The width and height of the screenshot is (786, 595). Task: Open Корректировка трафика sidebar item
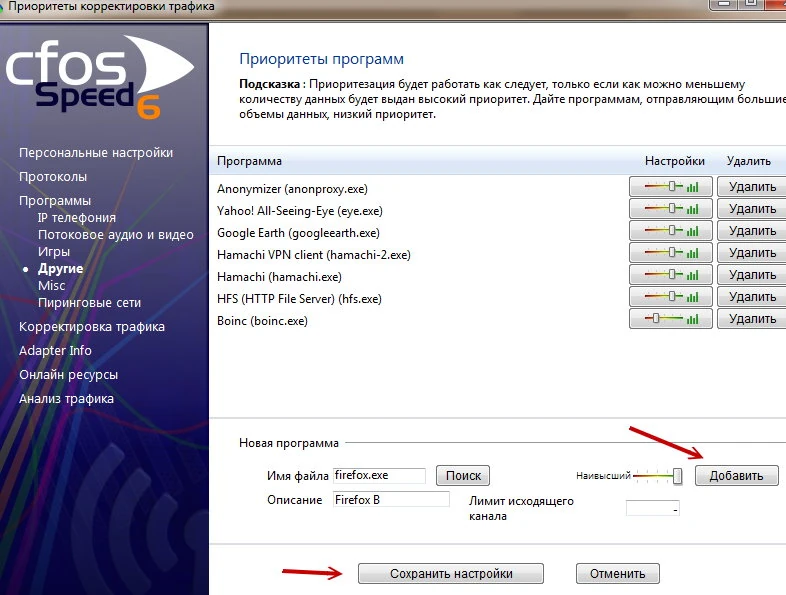click(92, 327)
